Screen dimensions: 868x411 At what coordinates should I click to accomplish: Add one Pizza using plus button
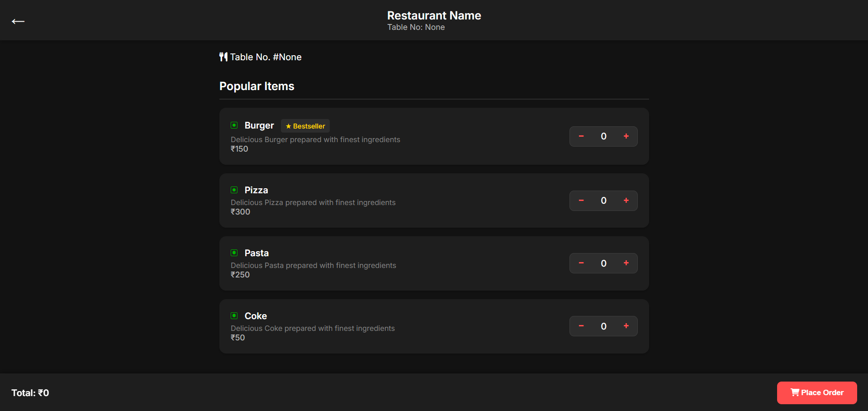(626, 201)
